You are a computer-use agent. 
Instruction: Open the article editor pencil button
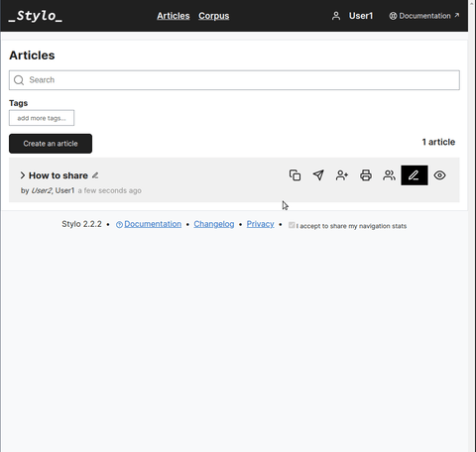(415, 175)
